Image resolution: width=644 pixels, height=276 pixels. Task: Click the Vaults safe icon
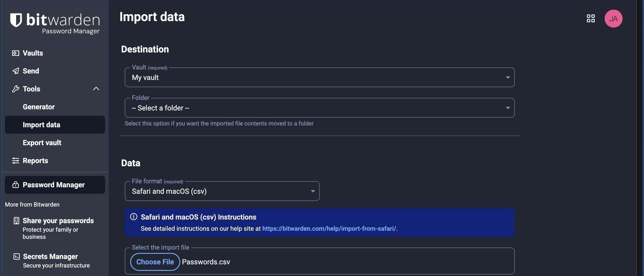pos(15,53)
